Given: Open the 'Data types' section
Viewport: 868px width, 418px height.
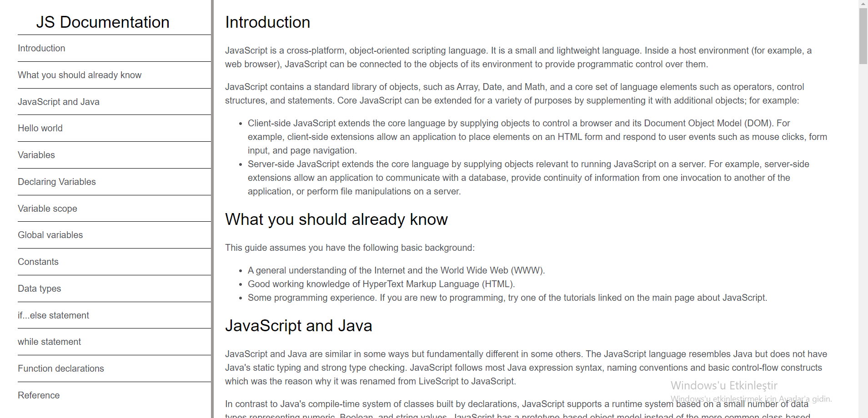Looking at the screenshot, I should 39,289.
